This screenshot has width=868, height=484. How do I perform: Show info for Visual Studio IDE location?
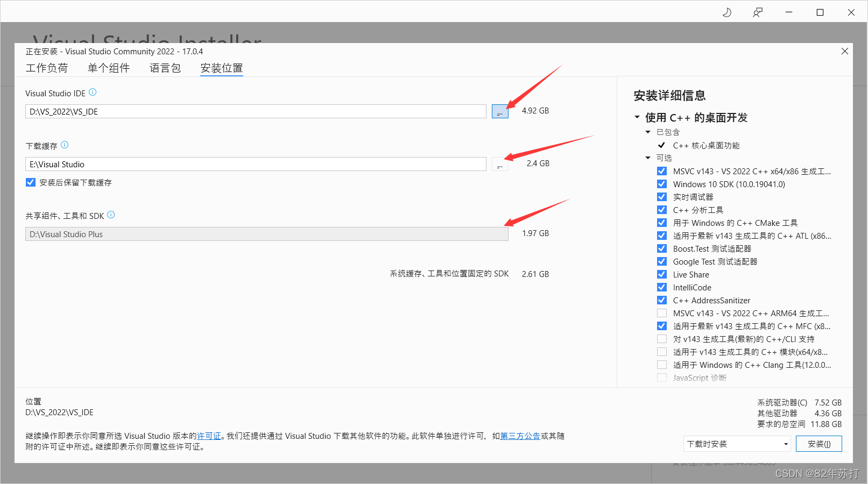pyautogui.click(x=93, y=92)
